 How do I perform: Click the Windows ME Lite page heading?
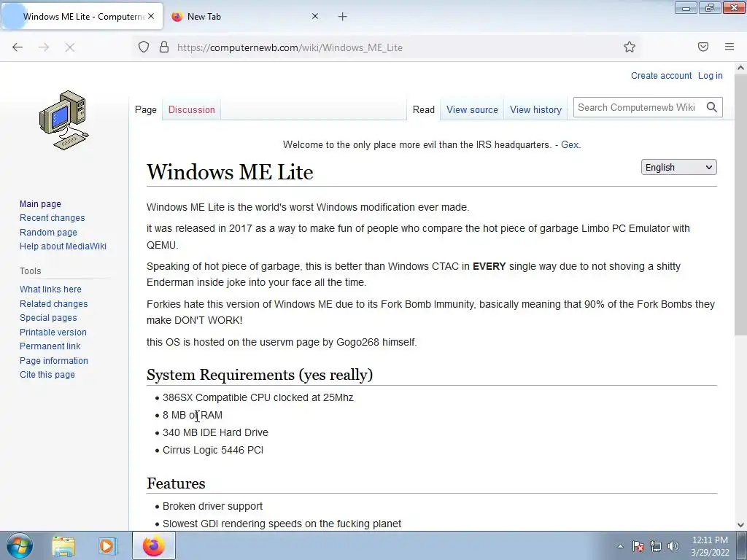[x=230, y=172]
